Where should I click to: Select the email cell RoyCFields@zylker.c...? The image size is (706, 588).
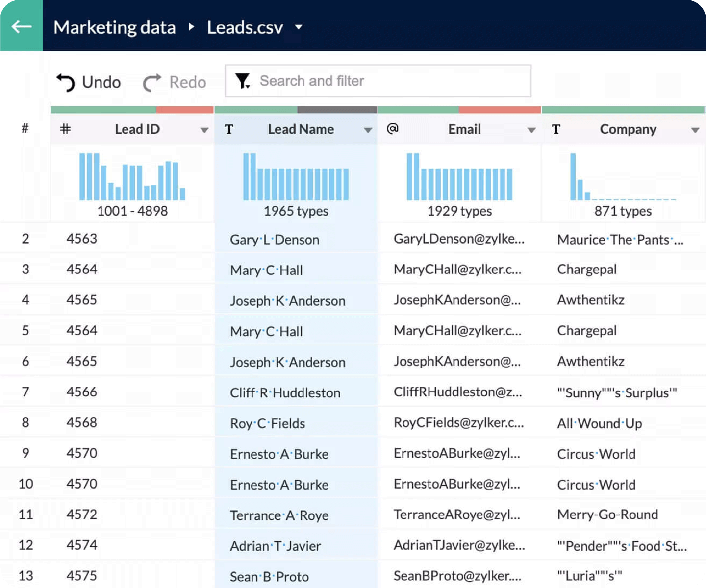[459, 422]
